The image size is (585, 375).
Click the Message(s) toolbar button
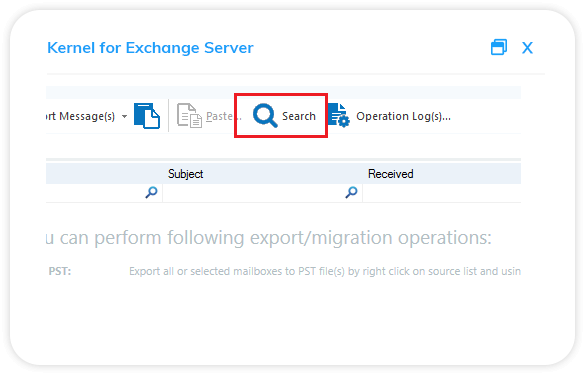point(81,116)
